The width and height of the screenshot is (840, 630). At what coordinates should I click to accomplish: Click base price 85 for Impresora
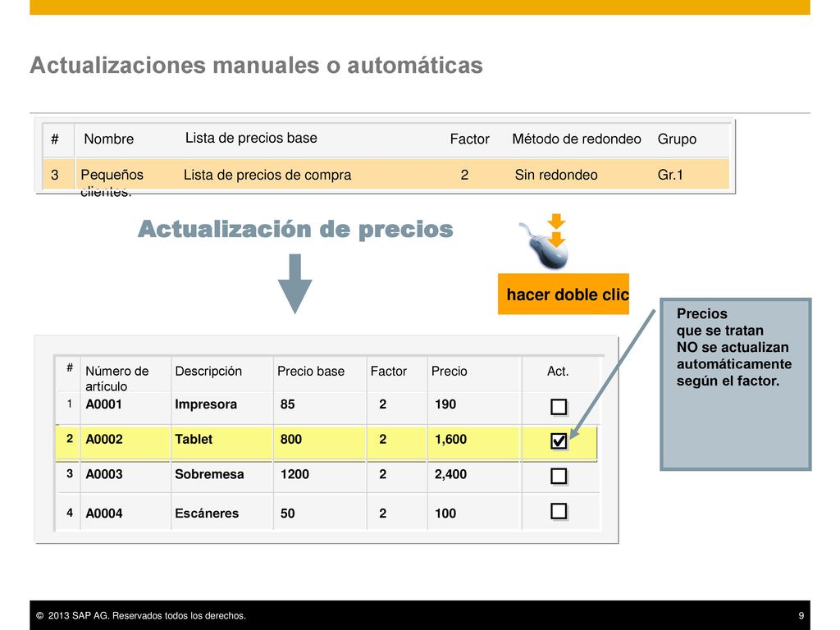click(287, 404)
